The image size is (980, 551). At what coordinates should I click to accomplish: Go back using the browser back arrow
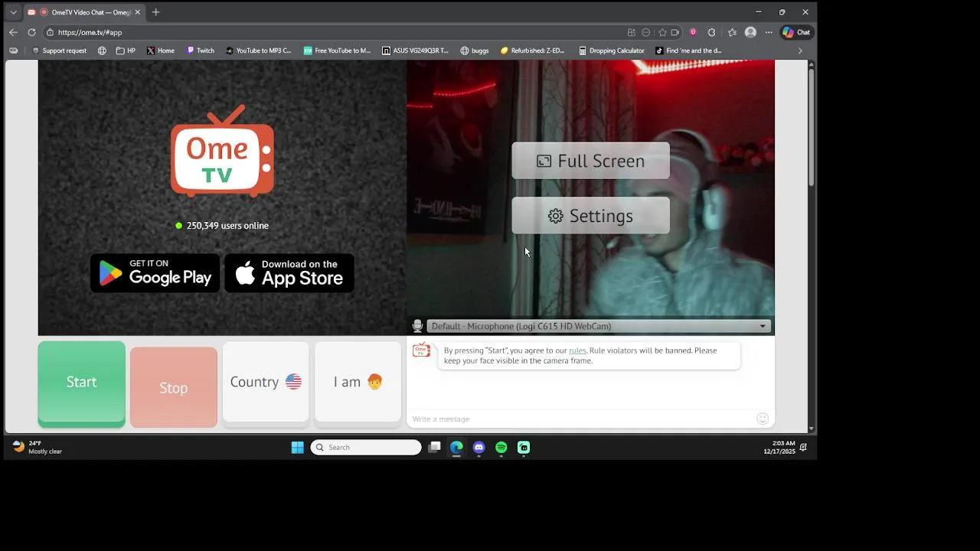click(13, 32)
